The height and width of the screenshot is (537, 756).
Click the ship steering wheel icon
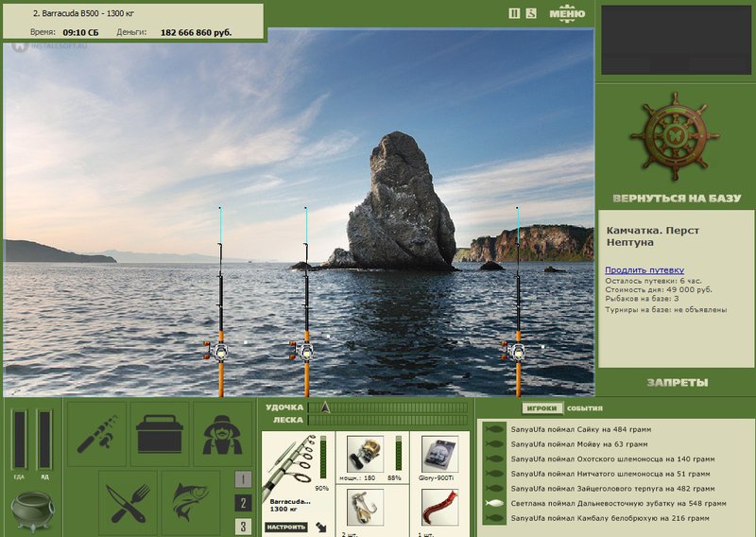(675, 136)
